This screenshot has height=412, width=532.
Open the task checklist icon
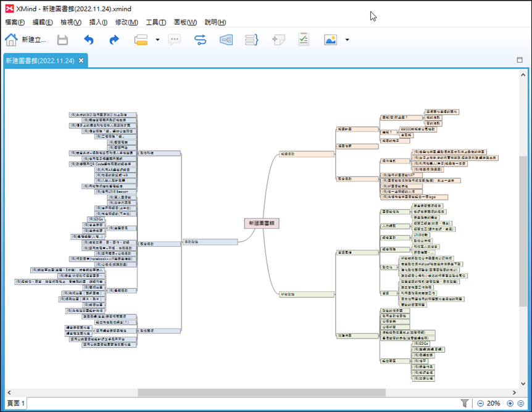(304, 39)
